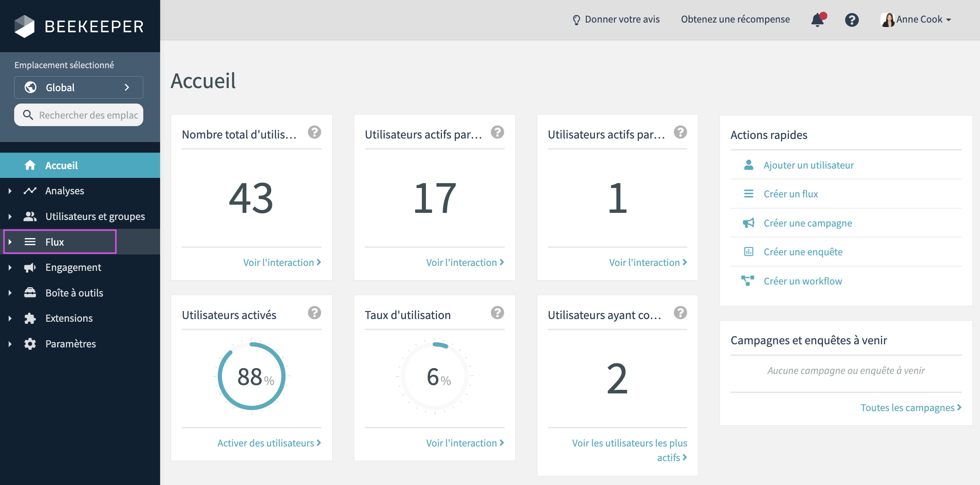Open Boîte à outils menu item
The image size is (980, 485).
click(74, 293)
